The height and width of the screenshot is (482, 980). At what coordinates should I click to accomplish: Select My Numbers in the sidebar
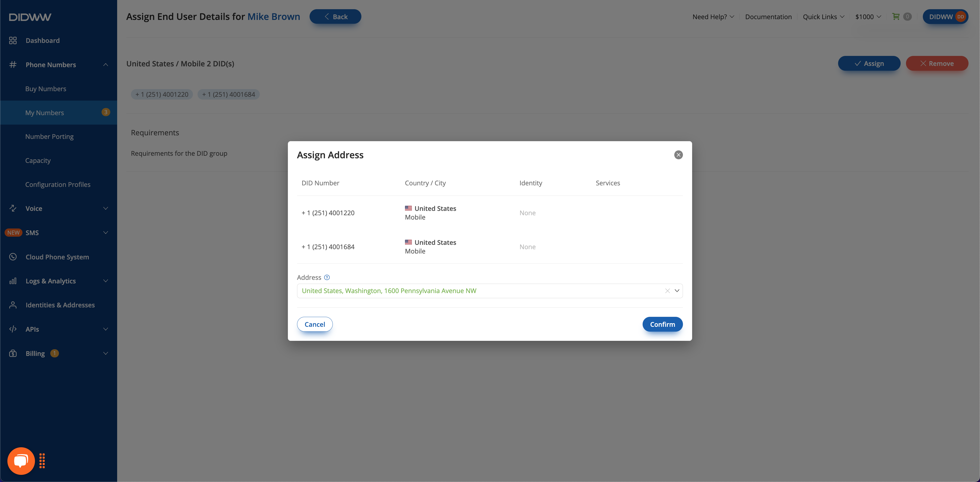59,113
